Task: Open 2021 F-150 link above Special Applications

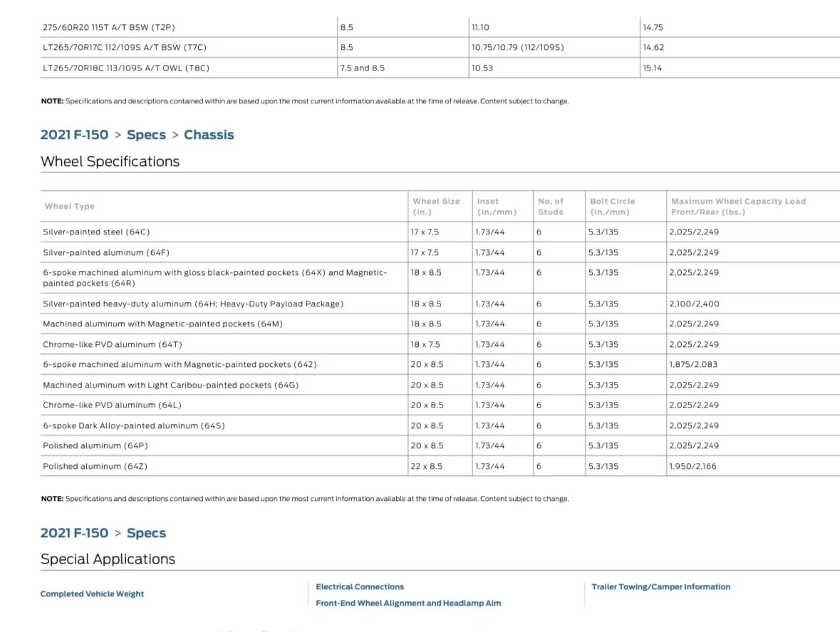Action: tap(74, 533)
